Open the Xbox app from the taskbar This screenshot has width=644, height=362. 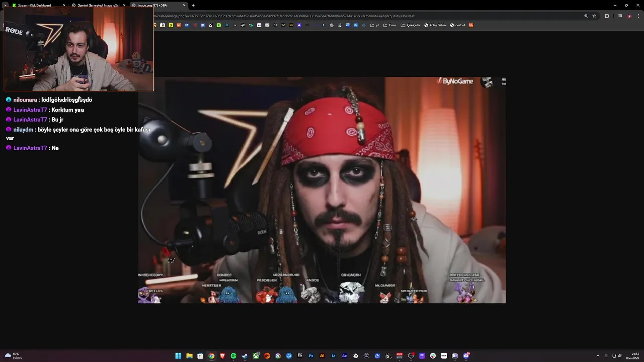256,356
